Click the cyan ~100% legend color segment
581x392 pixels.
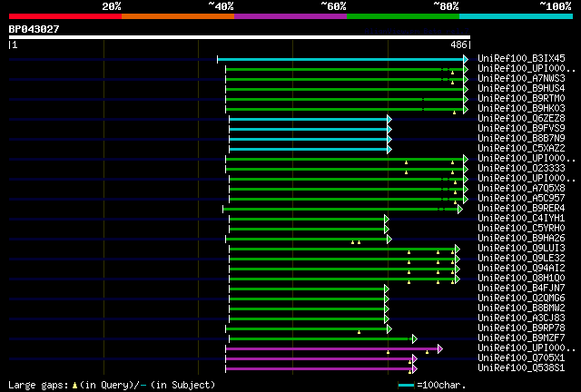pyautogui.click(x=517, y=16)
